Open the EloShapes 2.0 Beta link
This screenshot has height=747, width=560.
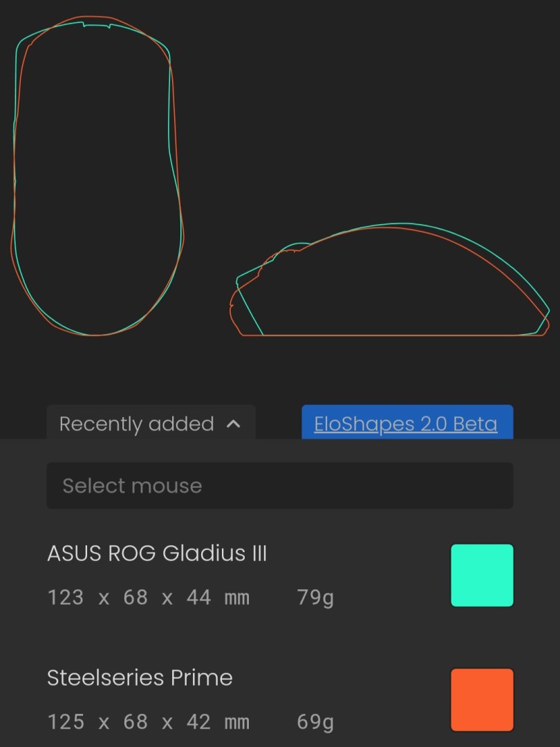point(406,423)
